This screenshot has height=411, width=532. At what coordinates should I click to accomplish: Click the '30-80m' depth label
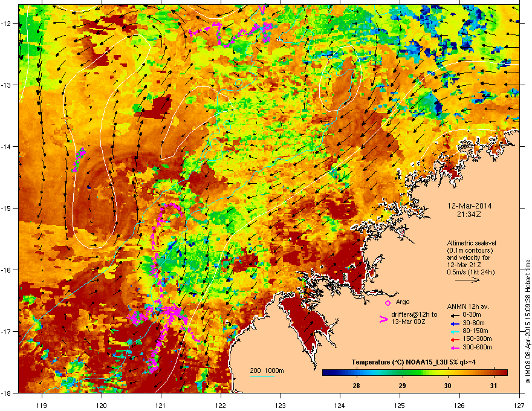(x=473, y=323)
